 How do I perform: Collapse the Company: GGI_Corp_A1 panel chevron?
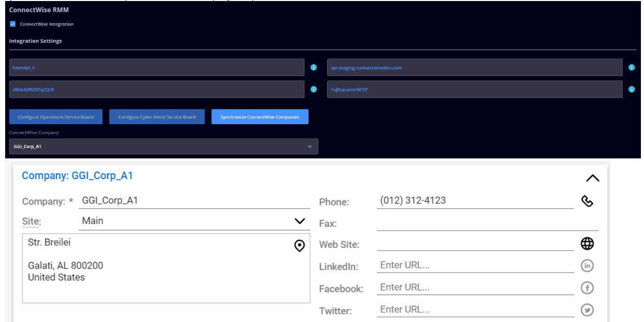tap(592, 178)
